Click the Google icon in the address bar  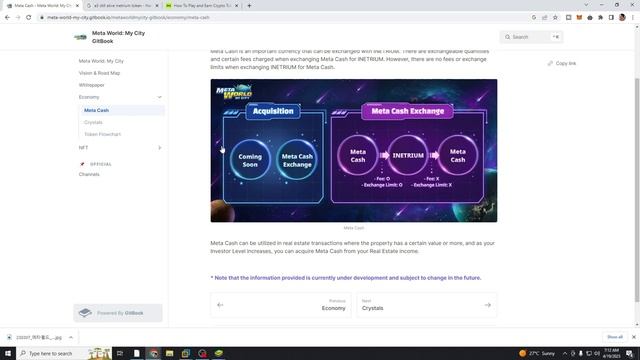coord(534,18)
